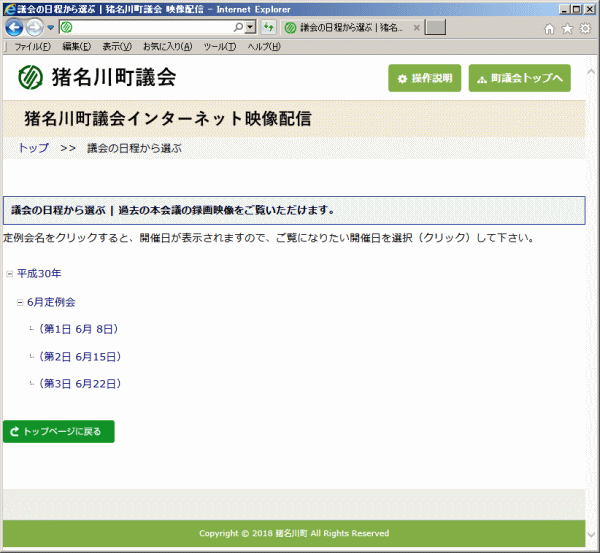Minimize the Internet Explorer window
The height and width of the screenshot is (553, 600).
[565, 9]
